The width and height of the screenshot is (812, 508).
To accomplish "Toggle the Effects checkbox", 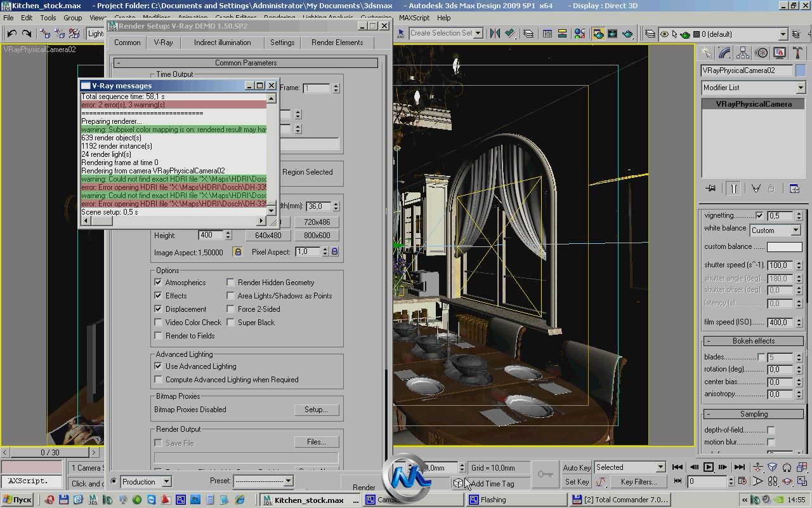I will (159, 296).
